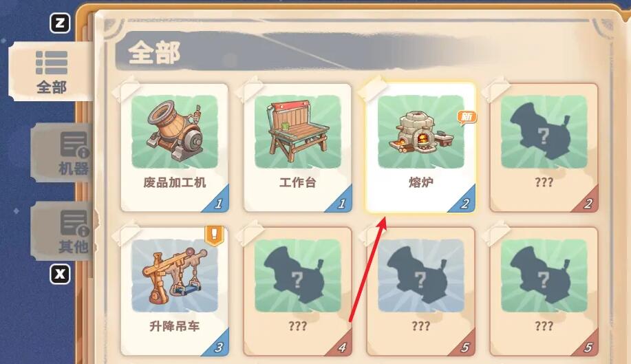
Task: Select the locked ??? card level 4
Action: [298, 292]
